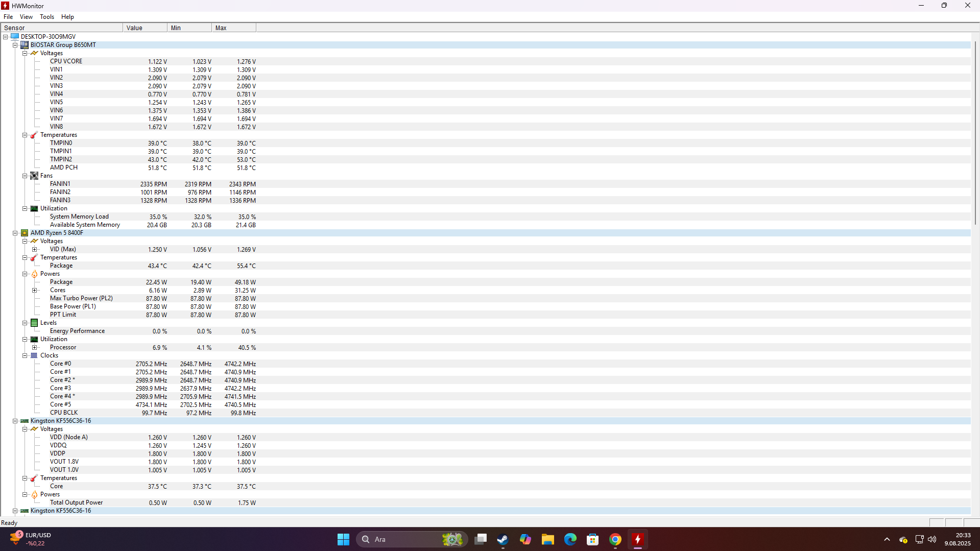
Task: Select the CPU BCLK row
Action: (x=485, y=413)
